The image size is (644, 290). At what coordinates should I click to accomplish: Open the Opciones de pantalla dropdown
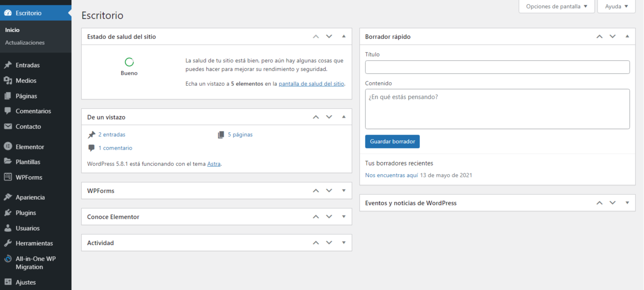tap(556, 7)
